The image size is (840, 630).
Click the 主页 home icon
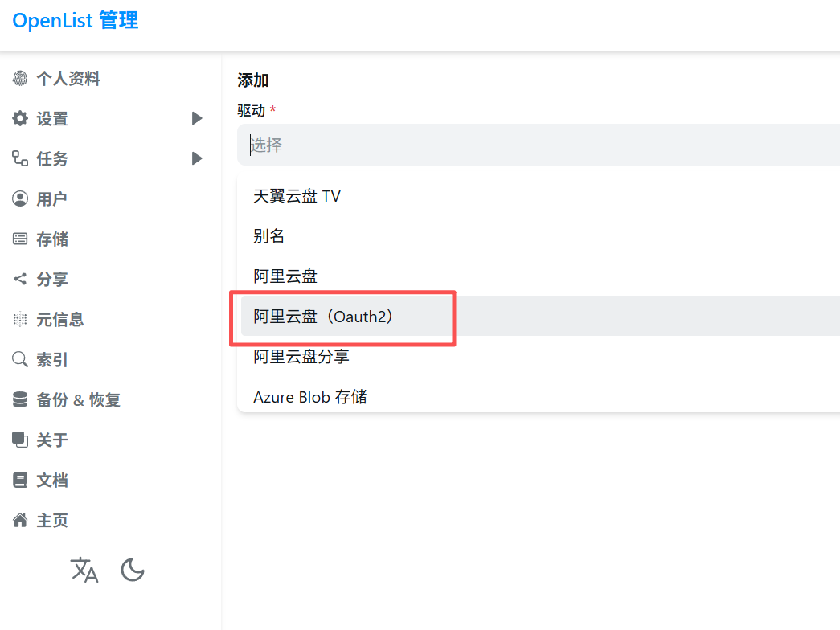click(x=20, y=520)
